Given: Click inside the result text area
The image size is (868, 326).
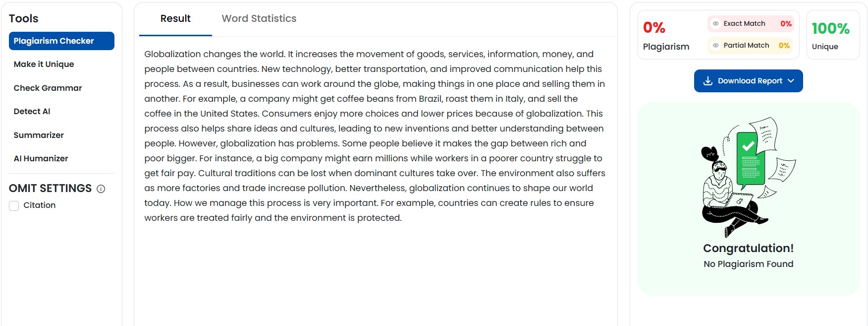Looking at the screenshot, I should click(x=375, y=135).
